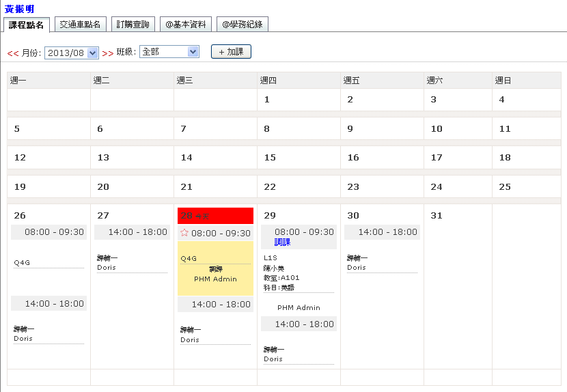
Task: Select 14:00 - 18:00 slot on day 30
Action: 383,232
